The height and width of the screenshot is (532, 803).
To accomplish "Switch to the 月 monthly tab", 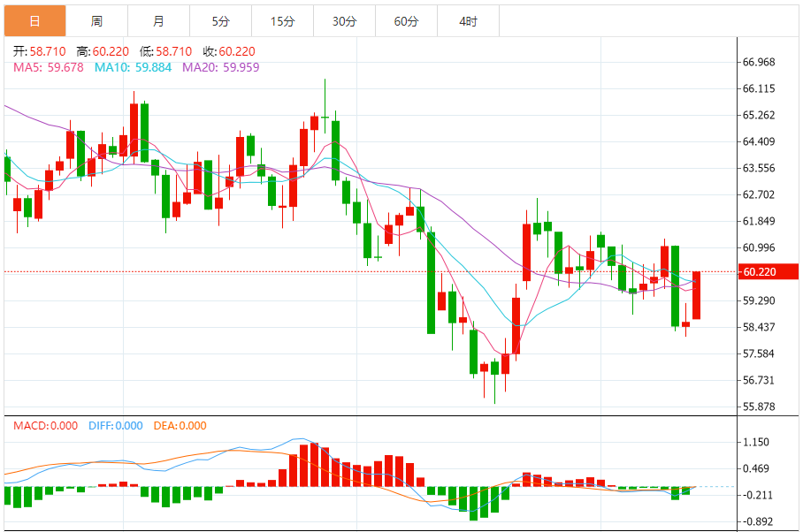I will (x=159, y=21).
